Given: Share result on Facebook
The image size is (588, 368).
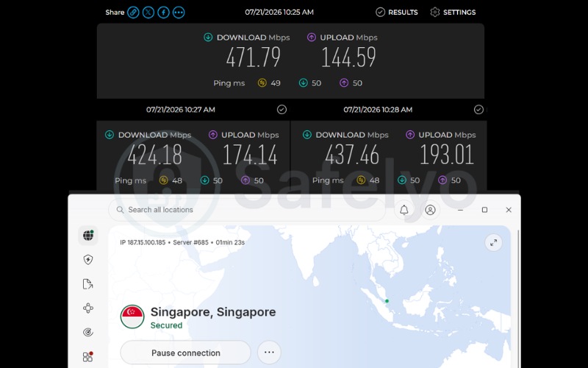Looking at the screenshot, I should pyautogui.click(x=163, y=13).
